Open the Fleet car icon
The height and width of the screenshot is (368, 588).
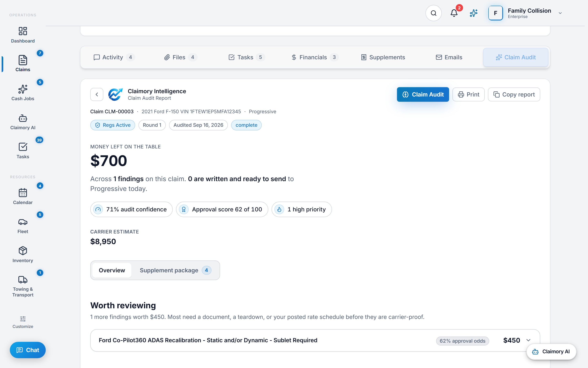[23, 222]
